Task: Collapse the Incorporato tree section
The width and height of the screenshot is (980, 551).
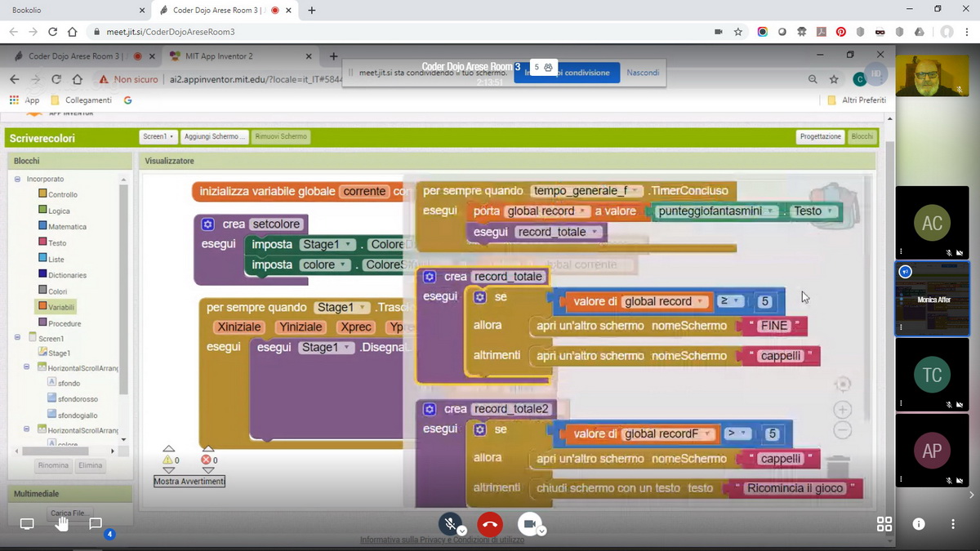Action: point(18,179)
